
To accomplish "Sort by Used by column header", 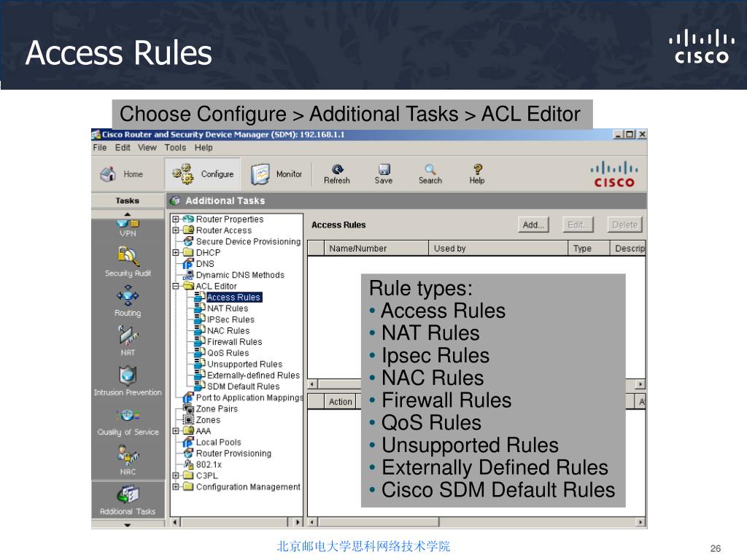I will point(498,248).
